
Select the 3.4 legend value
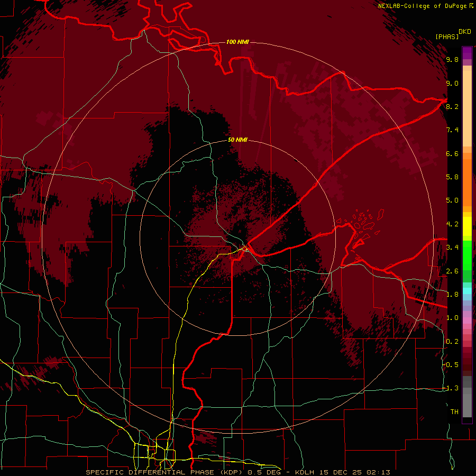pos(452,248)
